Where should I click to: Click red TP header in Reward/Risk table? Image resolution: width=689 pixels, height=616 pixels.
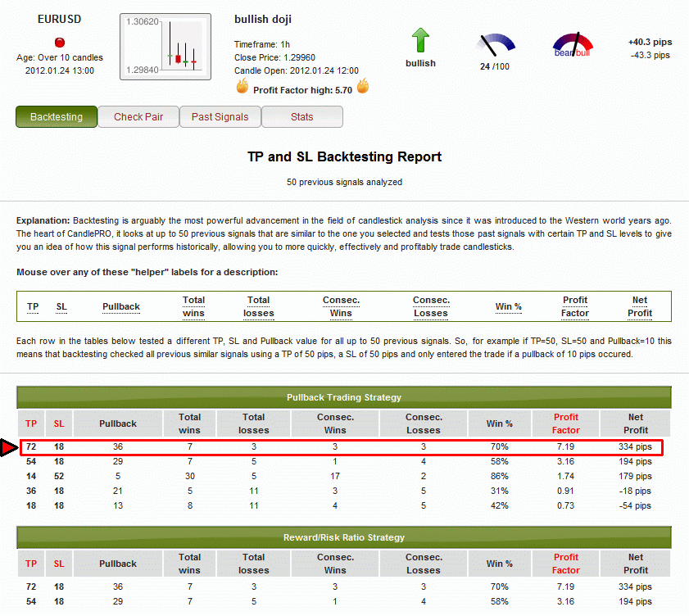(x=31, y=564)
